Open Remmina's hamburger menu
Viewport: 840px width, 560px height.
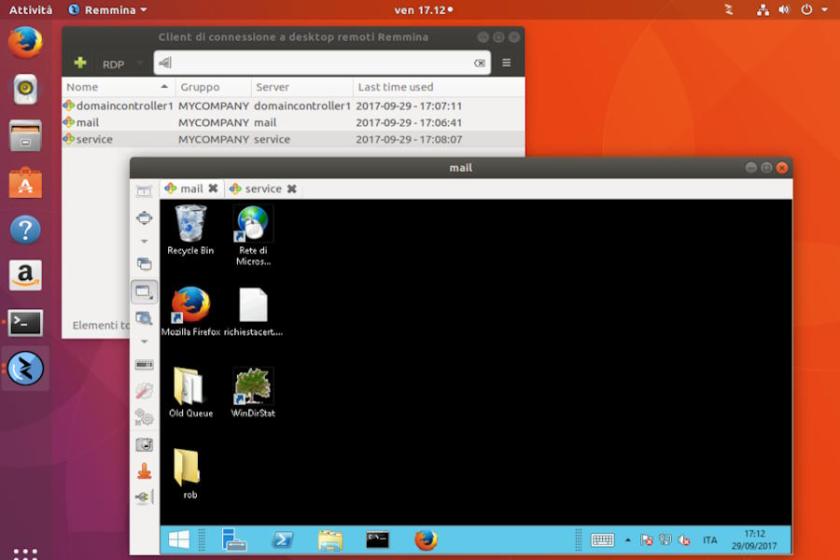click(x=506, y=63)
